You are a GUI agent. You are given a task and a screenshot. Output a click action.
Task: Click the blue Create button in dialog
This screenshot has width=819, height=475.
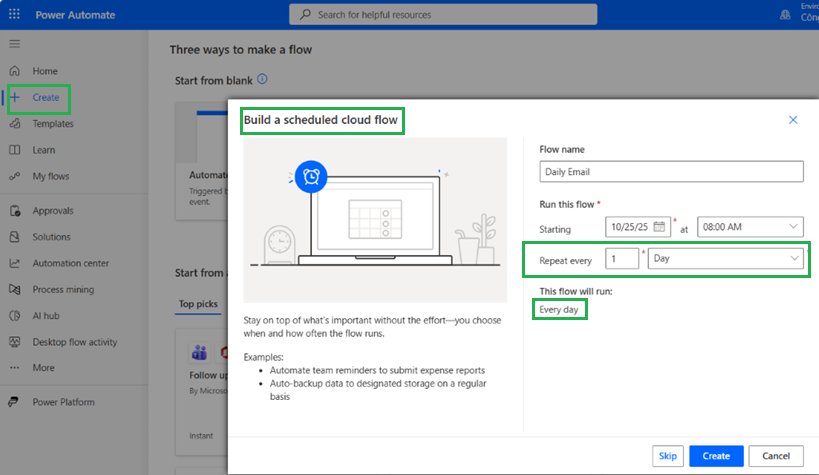click(716, 456)
